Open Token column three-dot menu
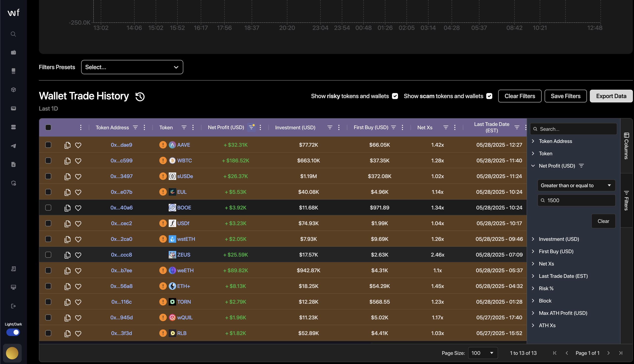Screen dimensions: 634x364 193,127
